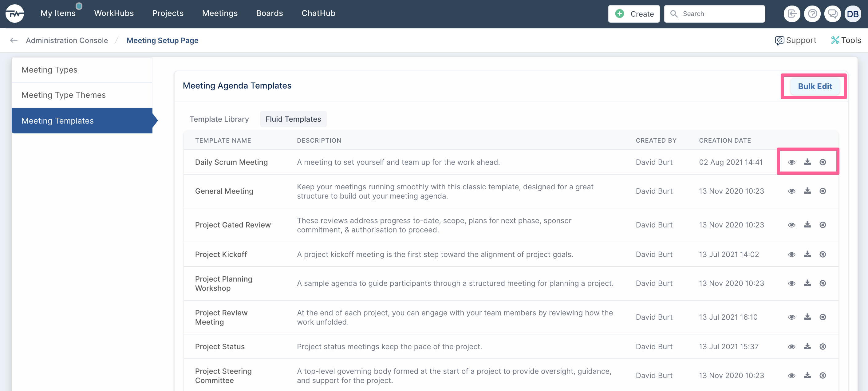Click the sign-out arrow icon in header
The width and height of the screenshot is (868, 391).
pyautogui.click(x=792, y=14)
